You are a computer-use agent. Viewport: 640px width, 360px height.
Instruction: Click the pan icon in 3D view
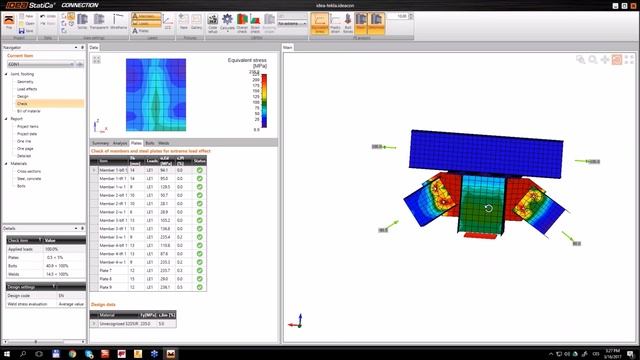tap(605, 60)
